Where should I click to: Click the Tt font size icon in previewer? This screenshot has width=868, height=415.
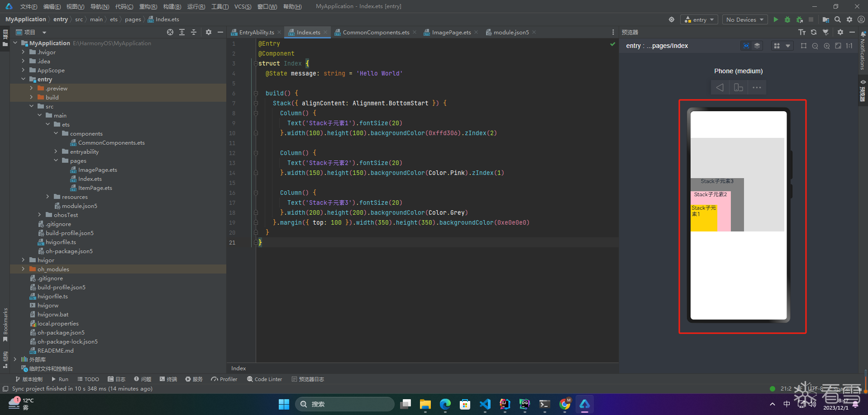(802, 32)
